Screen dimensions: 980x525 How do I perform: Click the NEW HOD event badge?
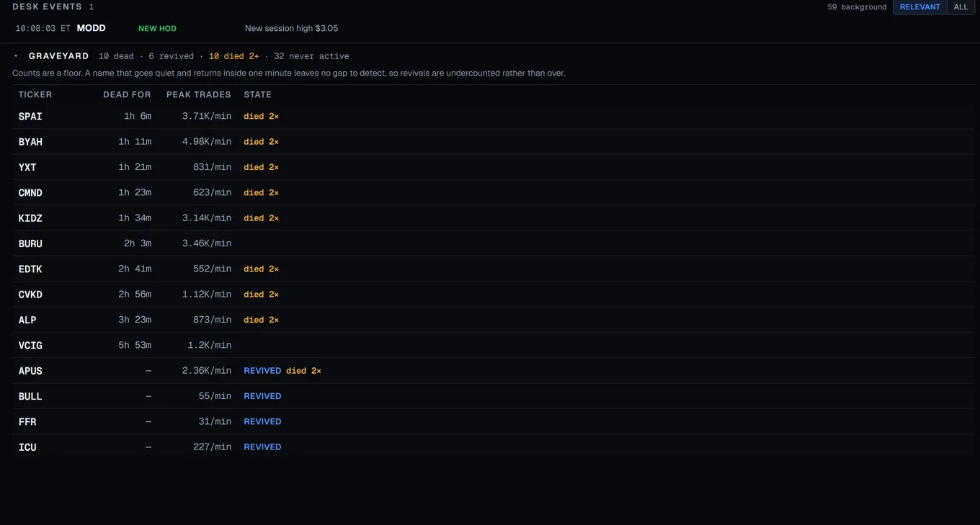(157, 28)
